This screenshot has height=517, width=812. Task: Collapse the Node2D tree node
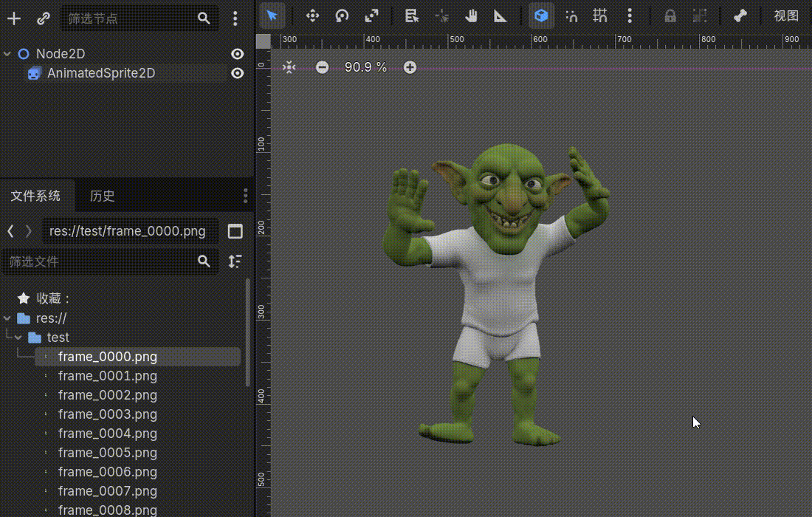[x=7, y=54]
